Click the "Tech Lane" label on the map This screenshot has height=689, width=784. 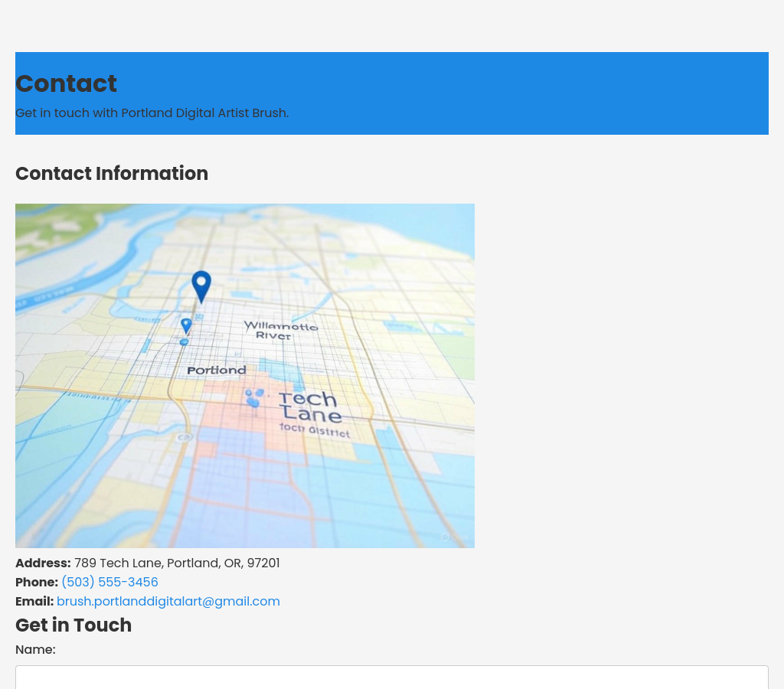click(x=310, y=407)
